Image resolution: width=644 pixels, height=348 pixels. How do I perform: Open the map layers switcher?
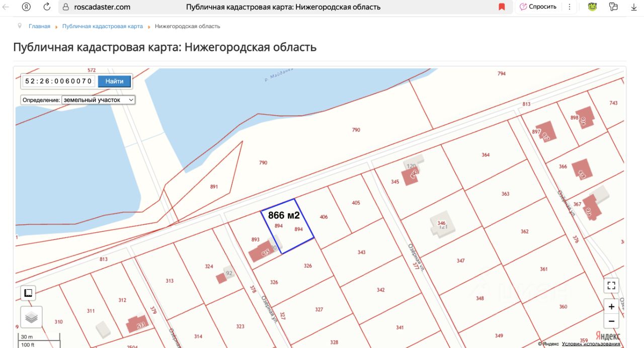point(31,317)
